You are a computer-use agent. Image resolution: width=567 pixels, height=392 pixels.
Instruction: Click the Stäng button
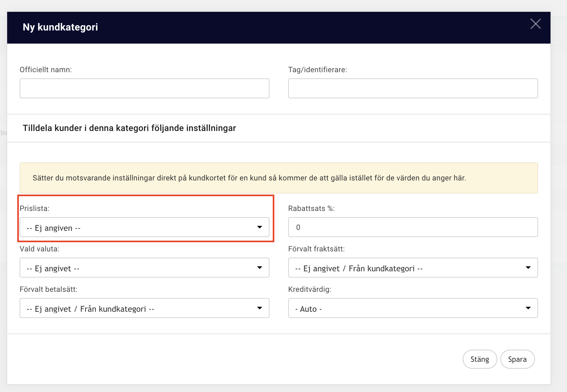(480, 359)
